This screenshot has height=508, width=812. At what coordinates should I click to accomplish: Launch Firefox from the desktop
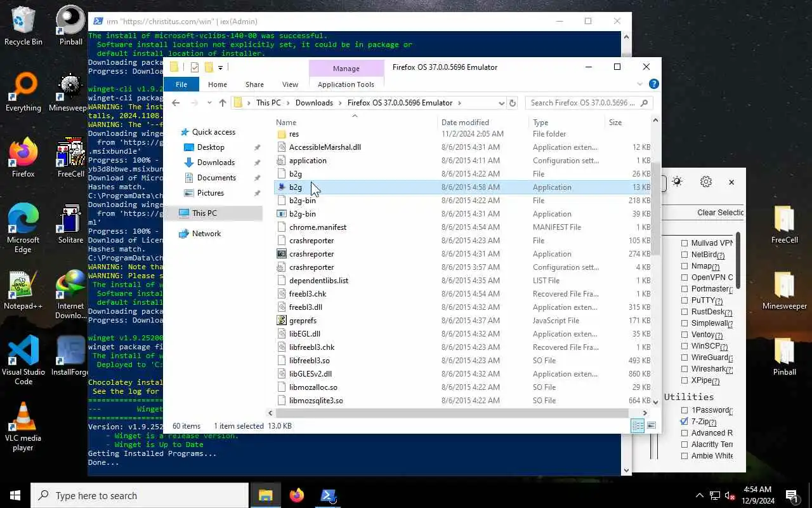pos(23,157)
